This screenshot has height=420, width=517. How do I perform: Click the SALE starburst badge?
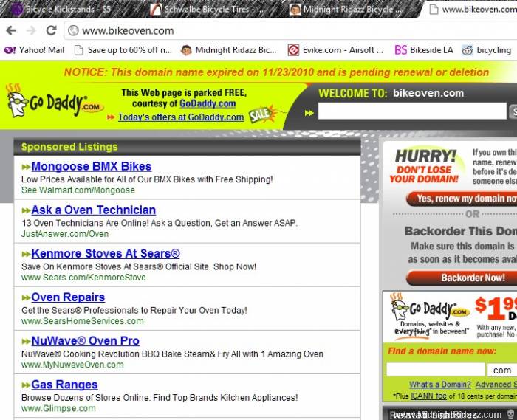(263, 114)
